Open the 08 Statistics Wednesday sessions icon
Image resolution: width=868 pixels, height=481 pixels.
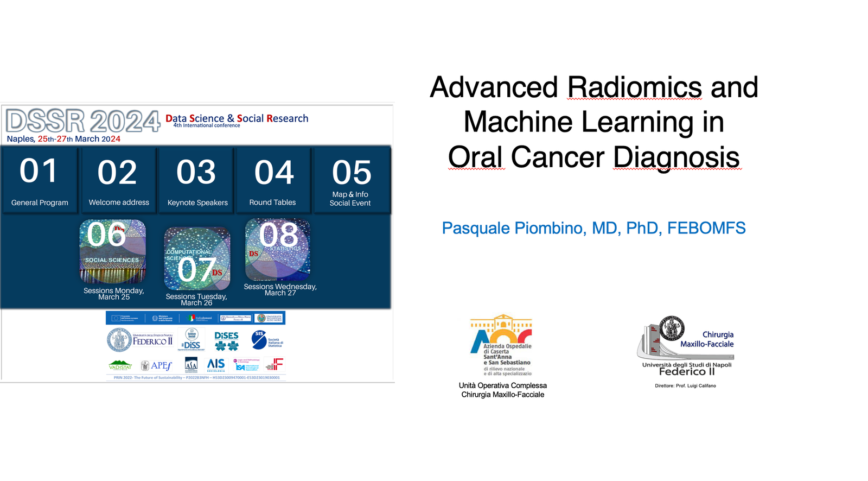(278, 249)
